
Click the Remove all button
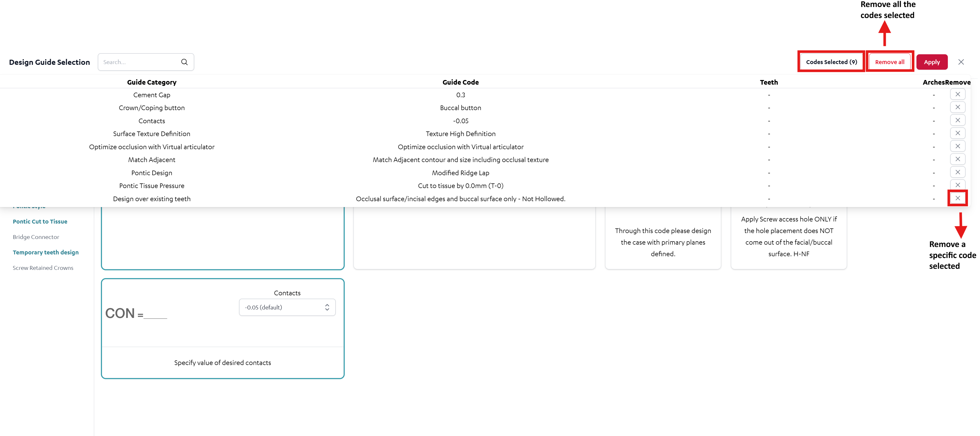(889, 62)
